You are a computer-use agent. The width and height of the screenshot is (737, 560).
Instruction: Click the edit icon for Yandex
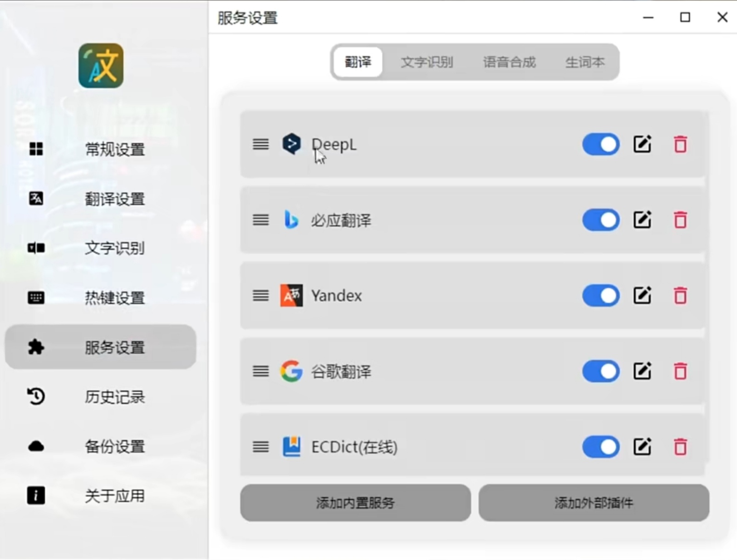(x=642, y=295)
